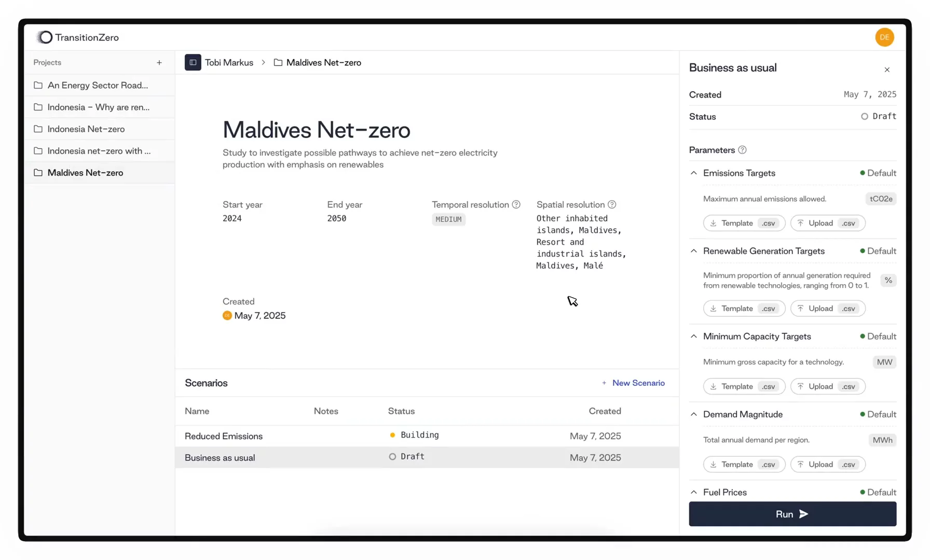Screen dimensions: 930x560
Task: Open the Parameters help icon
Action: point(742,150)
